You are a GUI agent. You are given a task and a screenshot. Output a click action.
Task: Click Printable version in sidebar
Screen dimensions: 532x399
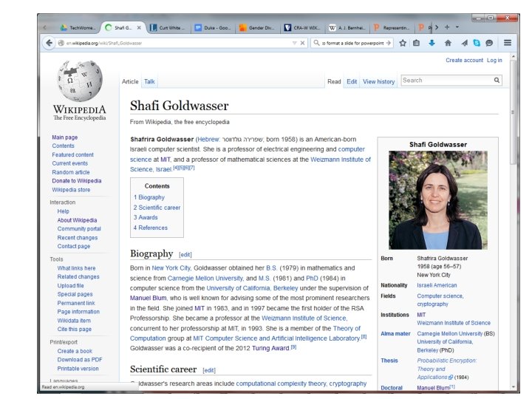point(78,369)
